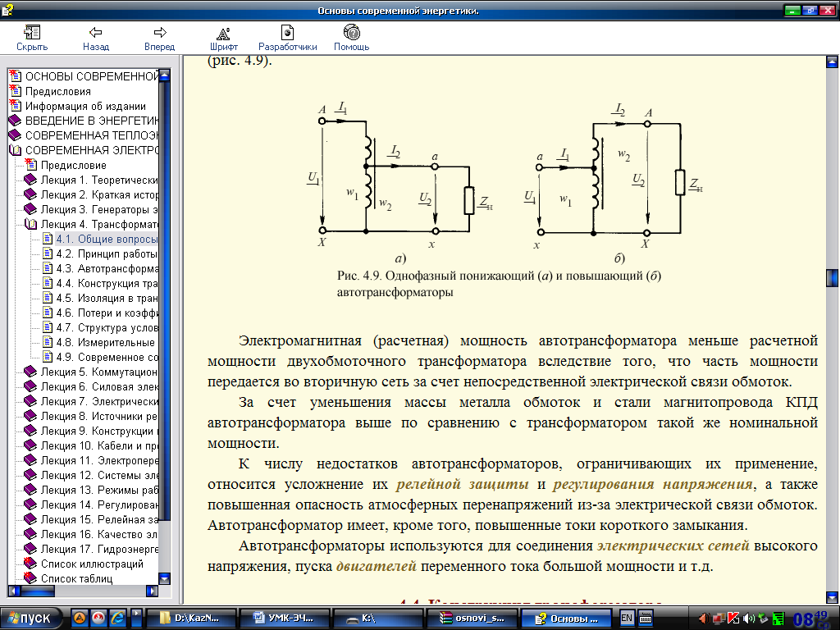This screenshot has height=630, width=840.
Task: Switch to K:\ taskbar window
Action: click(378, 619)
